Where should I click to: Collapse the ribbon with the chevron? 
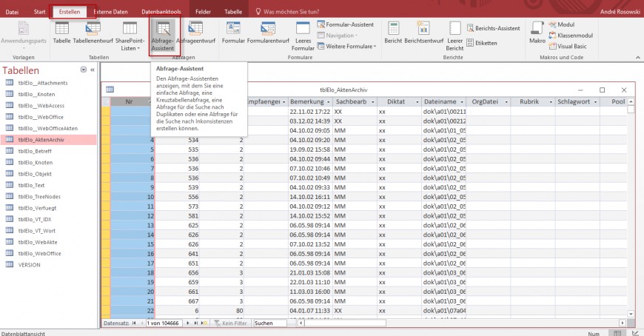pyautogui.click(x=638, y=58)
